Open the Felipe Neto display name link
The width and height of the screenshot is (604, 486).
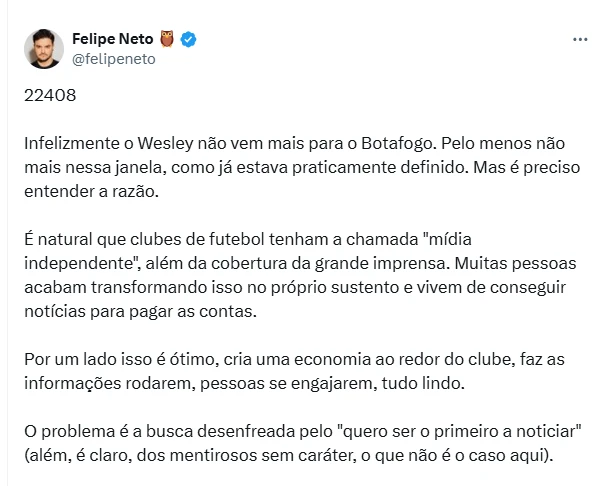point(112,39)
